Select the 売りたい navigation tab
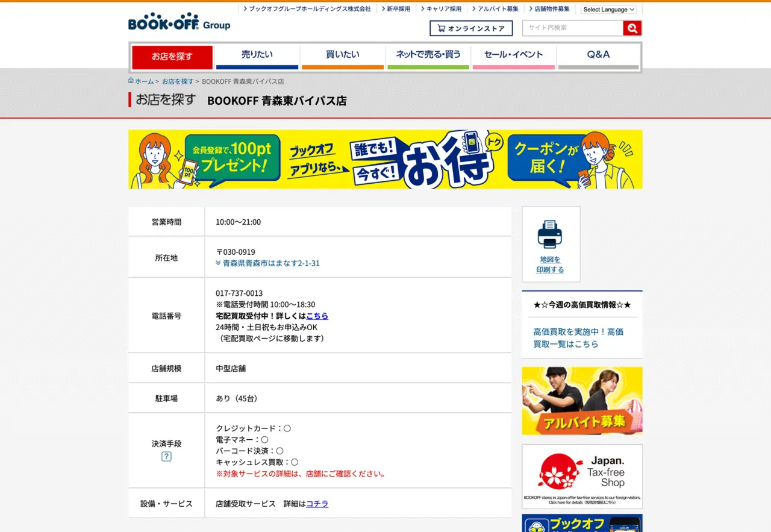The width and height of the screenshot is (771, 532). coord(257,57)
